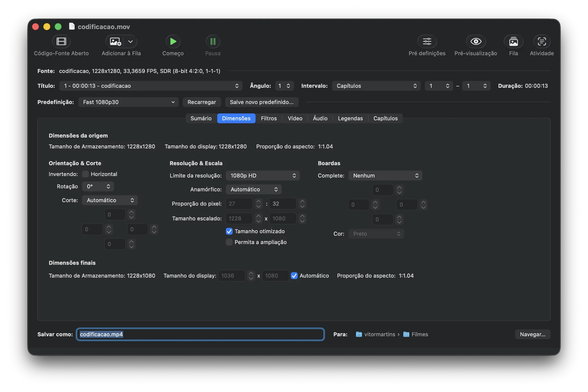Viewport: 588px width, 392px height.
Task: Click the top crop value field
Action: 115,215
